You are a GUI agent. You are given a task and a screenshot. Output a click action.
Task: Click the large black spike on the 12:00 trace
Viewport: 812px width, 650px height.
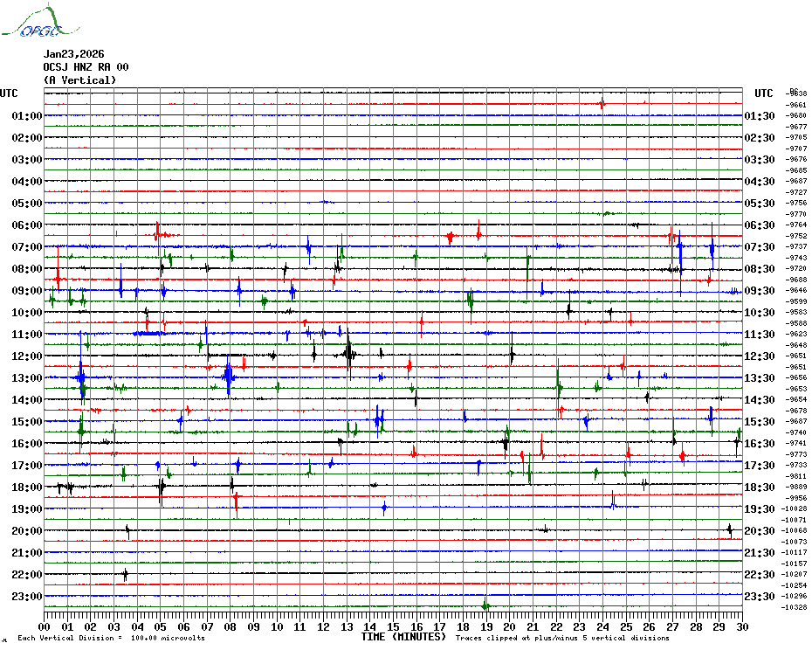coord(348,354)
